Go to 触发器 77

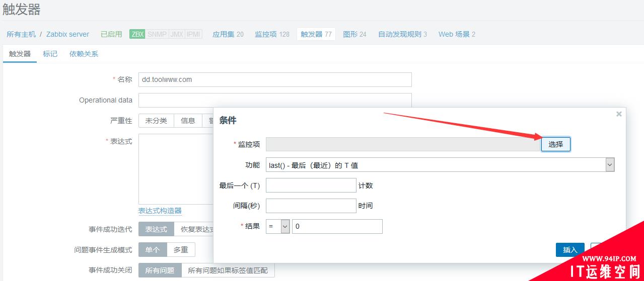click(316, 34)
